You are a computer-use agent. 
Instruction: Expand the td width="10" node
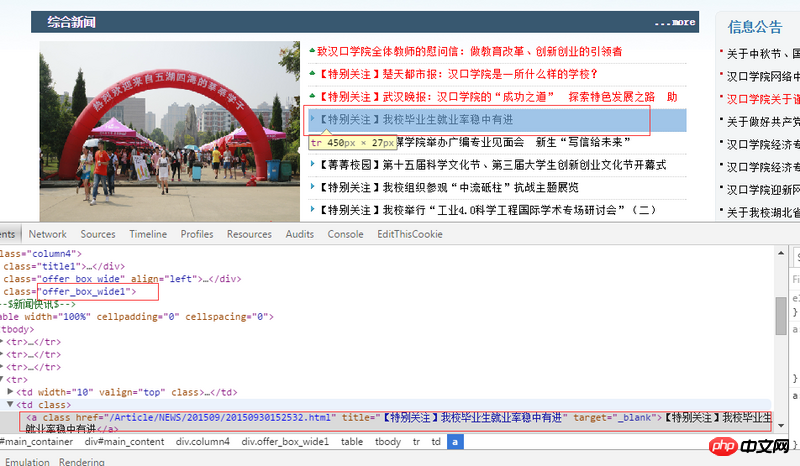pyautogui.click(x=11, y=392)
